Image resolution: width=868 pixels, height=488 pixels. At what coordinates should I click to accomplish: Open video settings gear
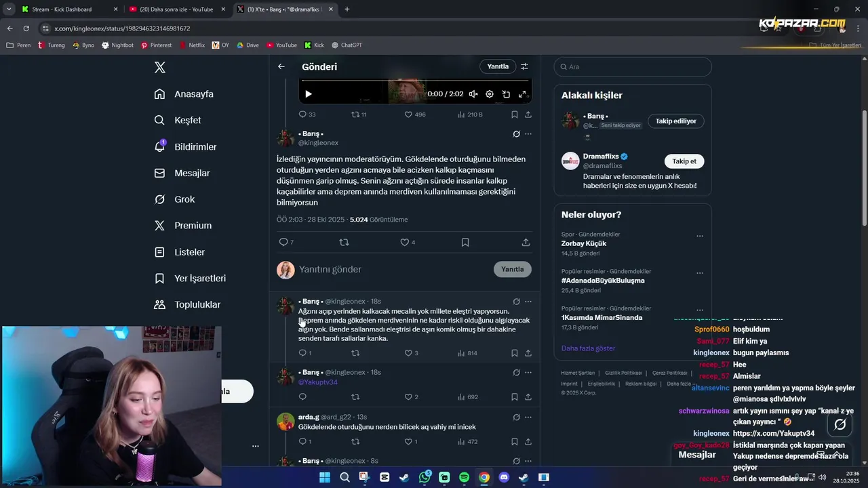coord(490,94)
